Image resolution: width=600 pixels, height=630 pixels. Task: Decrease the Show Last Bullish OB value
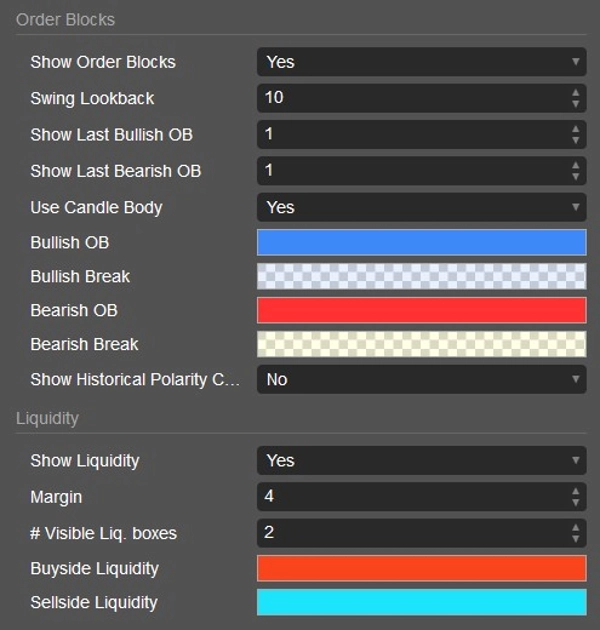coord(576,140)
